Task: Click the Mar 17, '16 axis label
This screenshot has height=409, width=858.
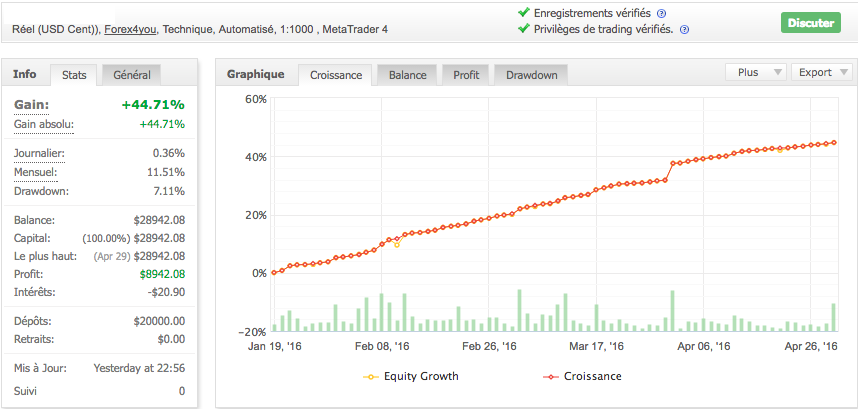Action: coord(596,347)
